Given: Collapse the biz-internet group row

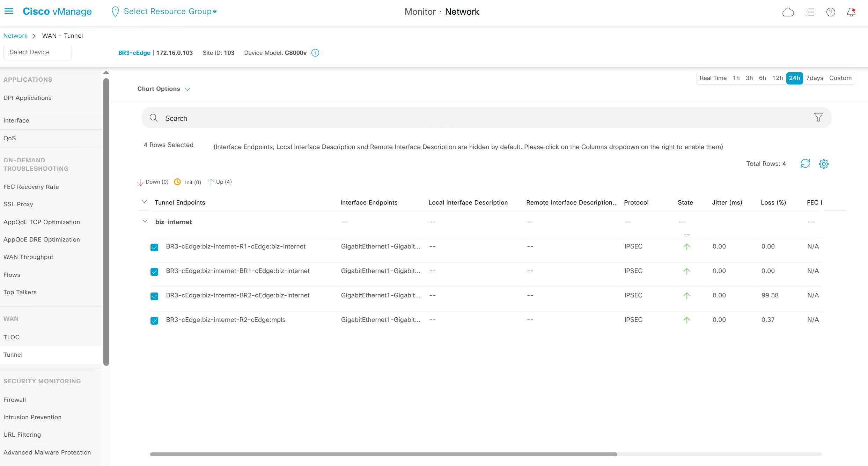Looking at the screenshot, I should [x=145, y=222].
